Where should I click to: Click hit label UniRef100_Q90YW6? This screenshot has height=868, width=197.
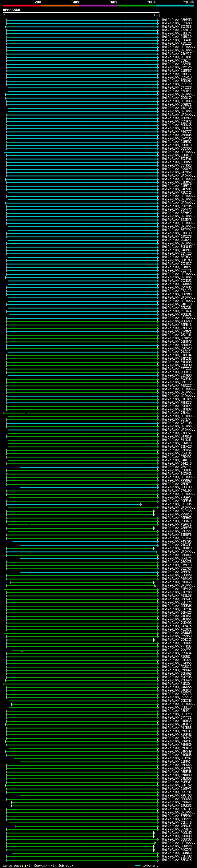[x=177, y=139]
